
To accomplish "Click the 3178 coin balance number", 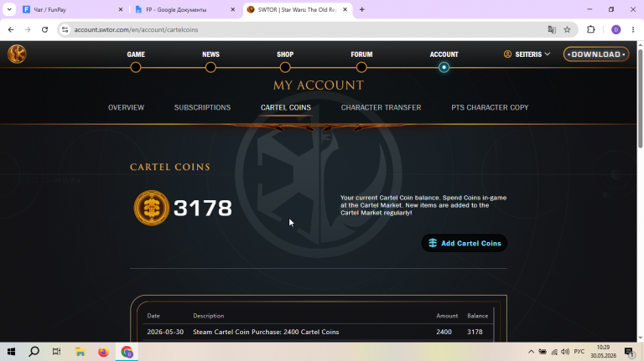I will 203,208.
